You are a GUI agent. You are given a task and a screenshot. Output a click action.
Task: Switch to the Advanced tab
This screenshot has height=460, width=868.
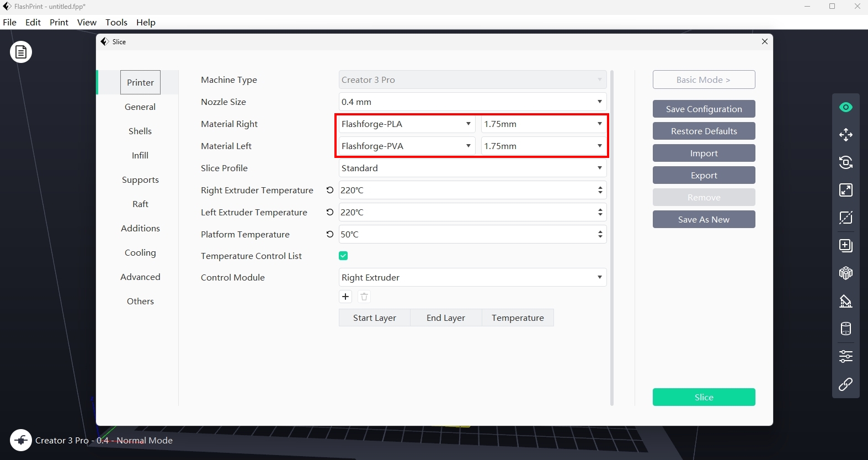(140, 277)
